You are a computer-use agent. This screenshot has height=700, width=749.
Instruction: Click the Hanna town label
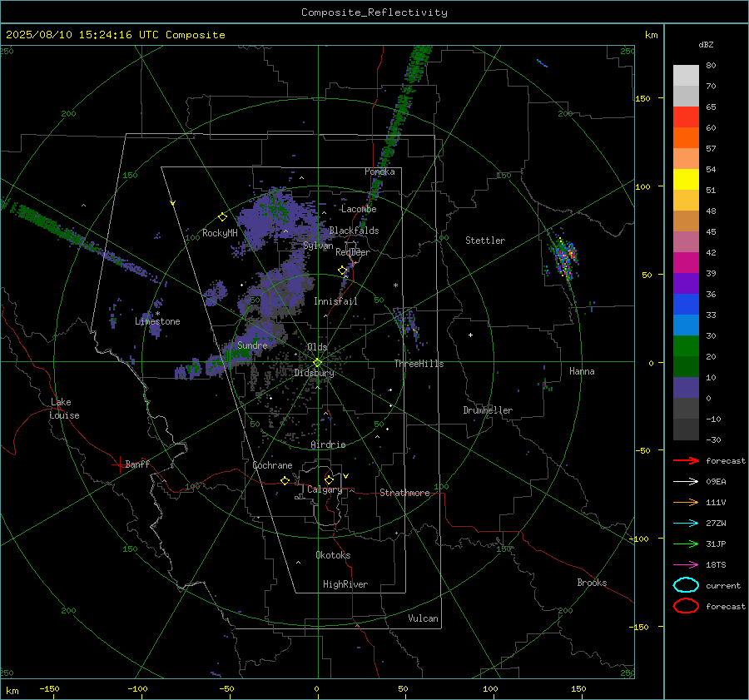[x=582, y=371]
